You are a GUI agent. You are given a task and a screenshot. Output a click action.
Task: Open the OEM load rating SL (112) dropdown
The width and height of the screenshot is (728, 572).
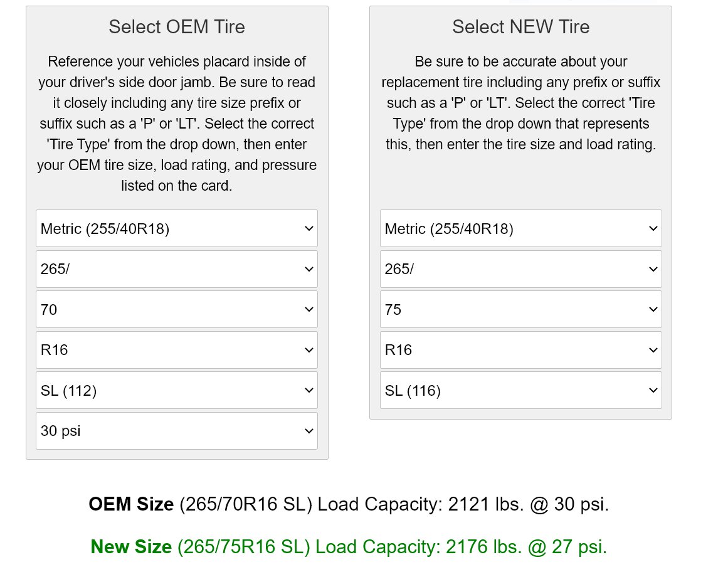176,391
